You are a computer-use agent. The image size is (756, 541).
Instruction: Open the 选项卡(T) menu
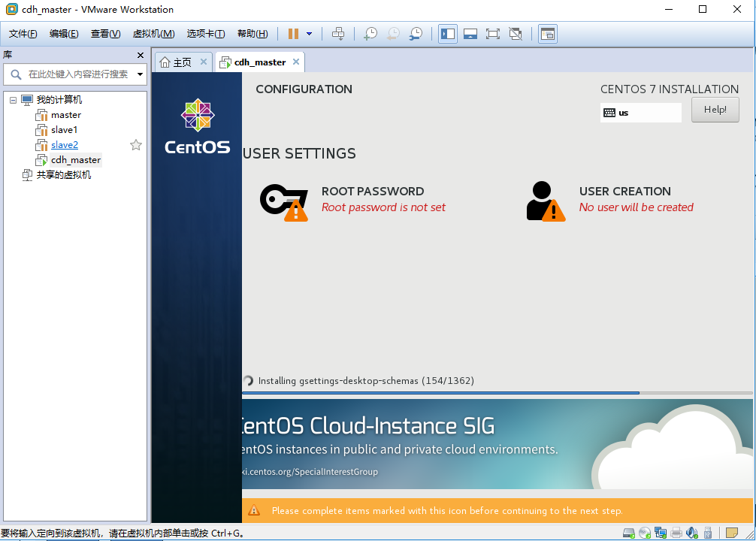tap(205, 34)
